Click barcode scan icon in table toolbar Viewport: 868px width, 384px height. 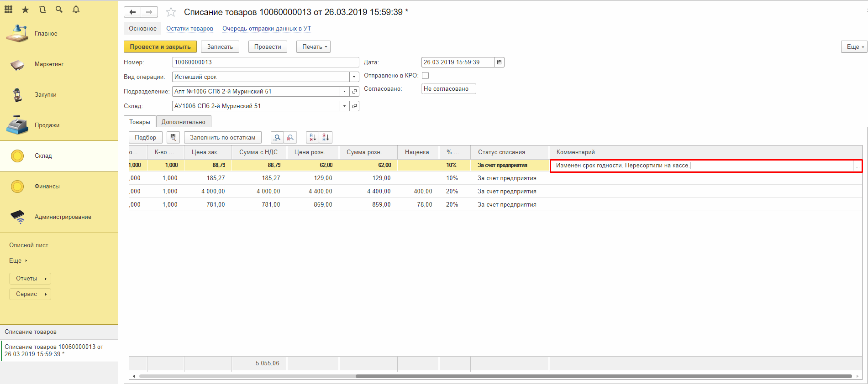click(x=173, y=137)
